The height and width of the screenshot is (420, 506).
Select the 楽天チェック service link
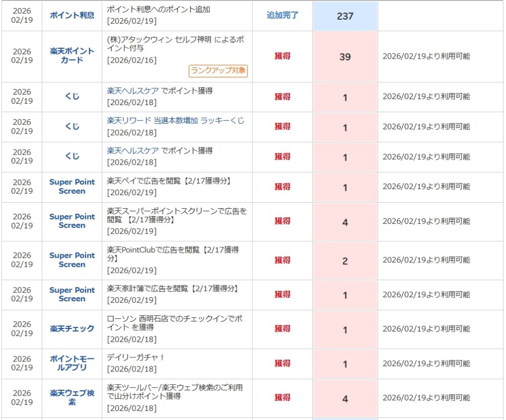pos(72,329)
